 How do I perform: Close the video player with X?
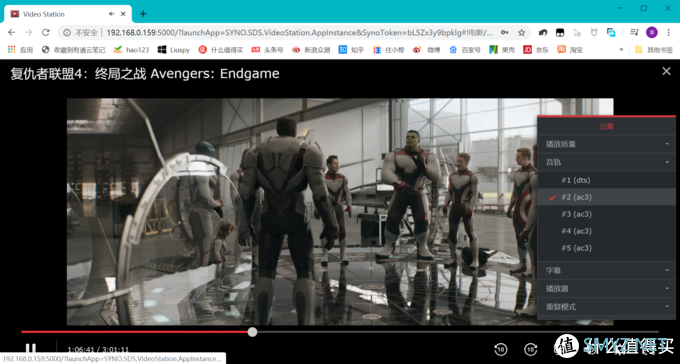667,71
